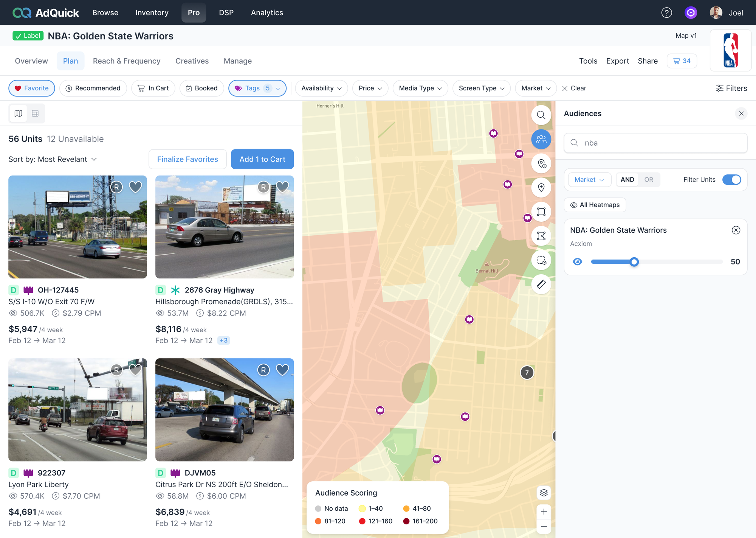Expand Market dropdown in Audiences panel
Image resolution: width=756 pixels, height=538 pixels.
[x=589, y=180]
